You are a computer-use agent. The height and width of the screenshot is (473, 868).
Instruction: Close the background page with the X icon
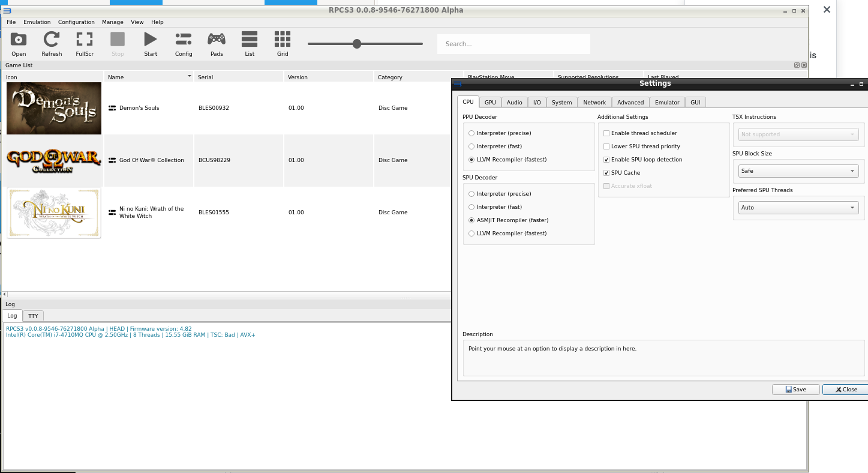[x=827, y=10]
